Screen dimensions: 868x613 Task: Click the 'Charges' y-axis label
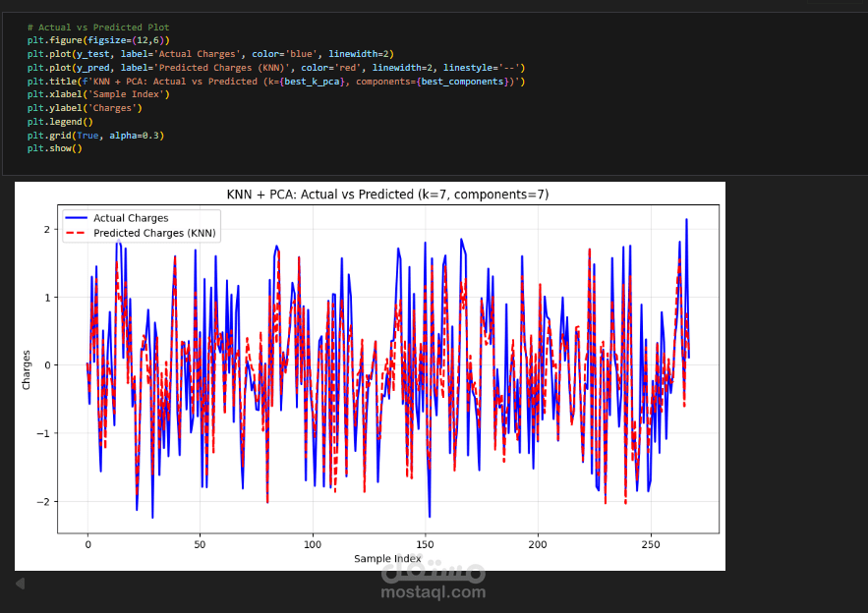click(x=28, y=369)
